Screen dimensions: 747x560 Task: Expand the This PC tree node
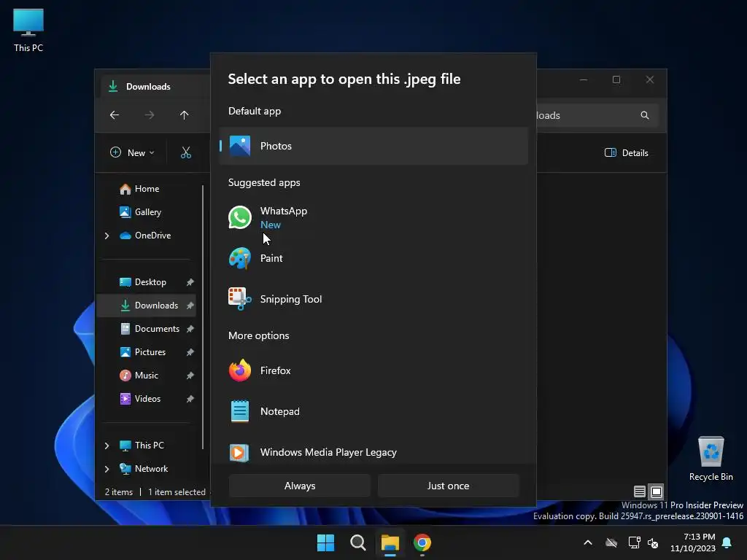pyautogui.click(x=107, y=446)
